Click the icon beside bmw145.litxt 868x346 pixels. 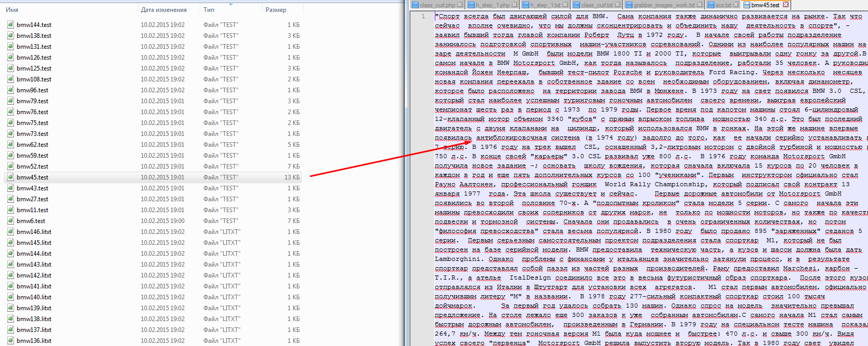tap(10, 242)
